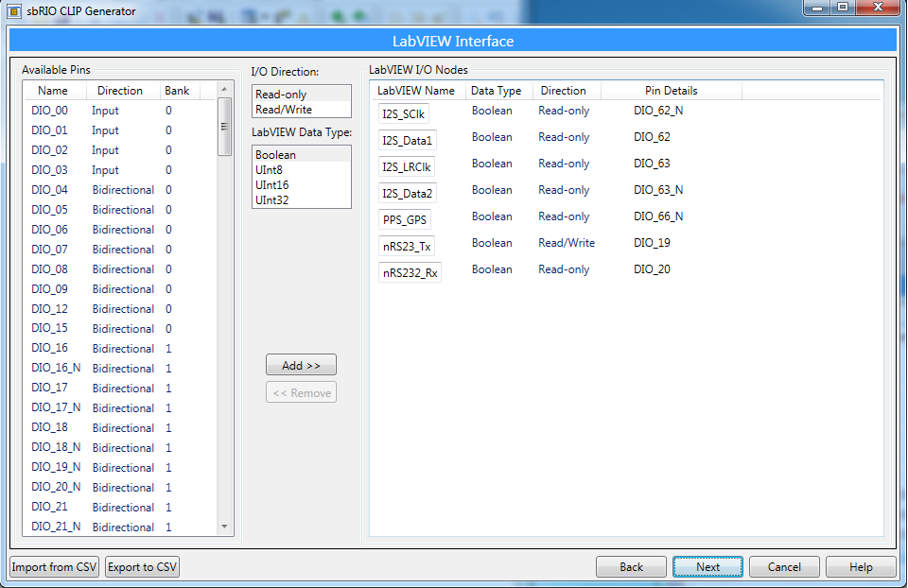Go Back to previous wizard page

pyautogui.click(x=631, y=567)
